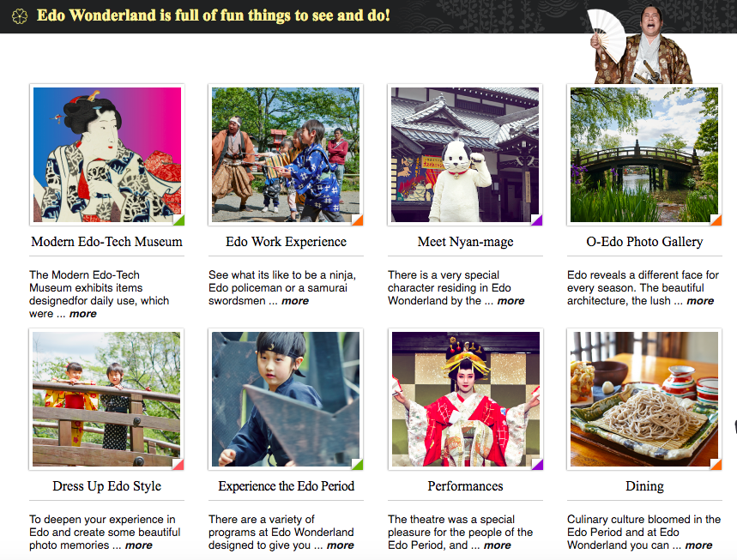
Task: Open the O-Edo Photo Gallery heading link
Action: click(644, 242)
